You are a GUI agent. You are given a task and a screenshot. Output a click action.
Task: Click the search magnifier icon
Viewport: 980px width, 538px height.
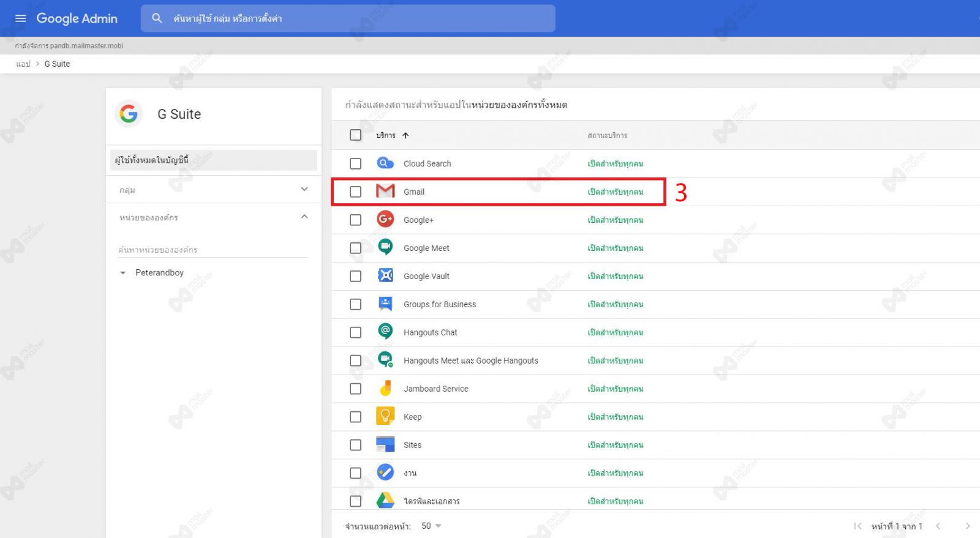click(x=157, y=18)
